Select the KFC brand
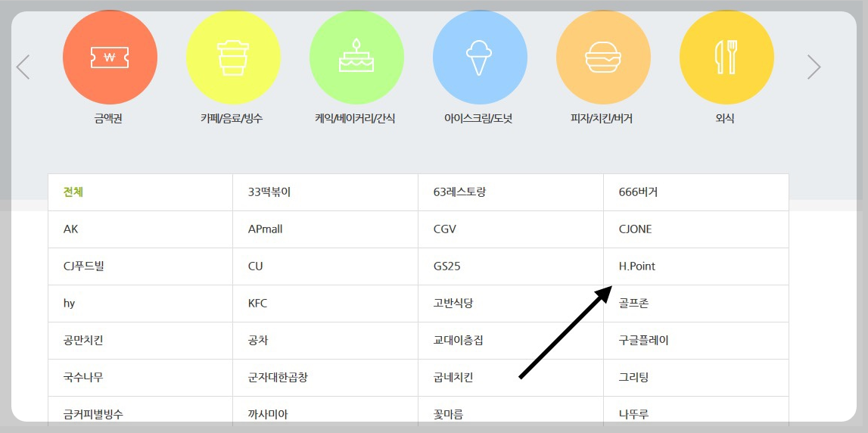868x433 pixels. [325, 304]
